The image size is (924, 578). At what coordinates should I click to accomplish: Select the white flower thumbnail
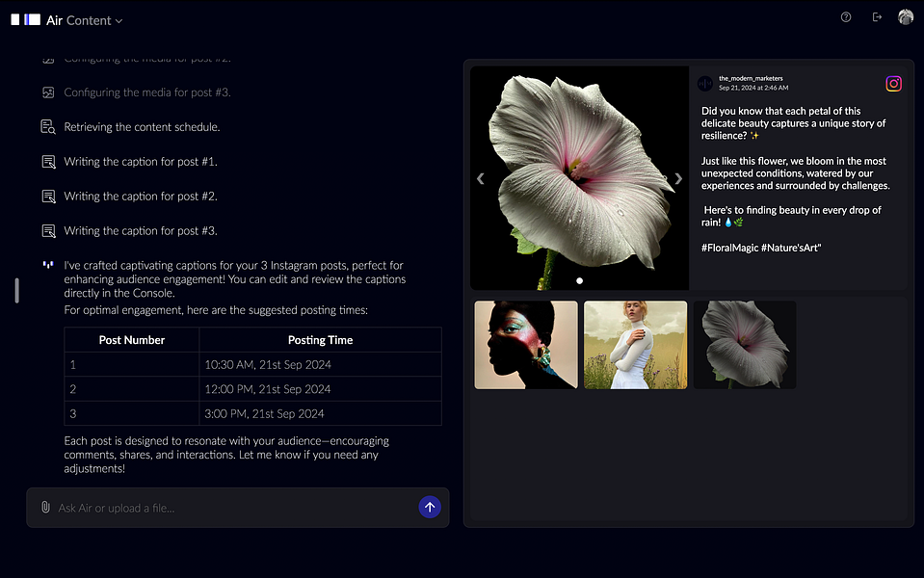click(745, 345)
